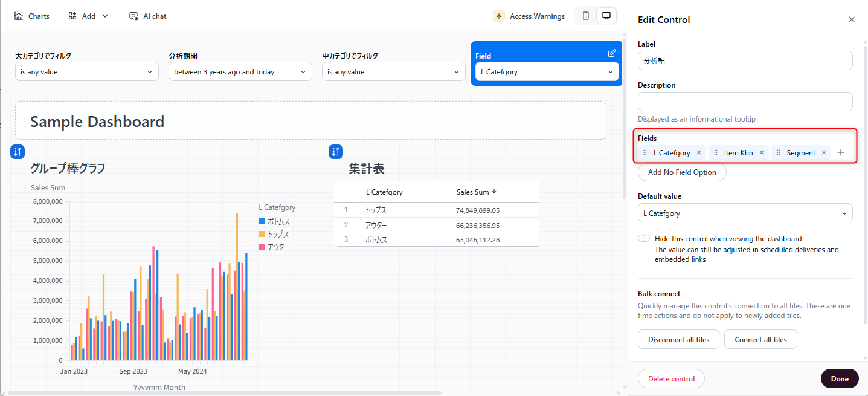This screenshot has width=868, height=396.
Task: Open the Charts menu
Action: click(32, 16)
